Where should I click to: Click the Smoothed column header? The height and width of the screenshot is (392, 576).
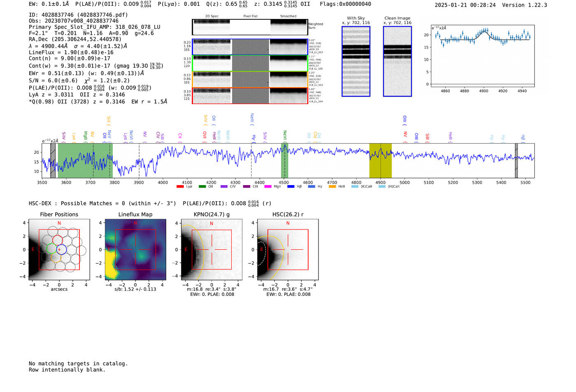288,16
